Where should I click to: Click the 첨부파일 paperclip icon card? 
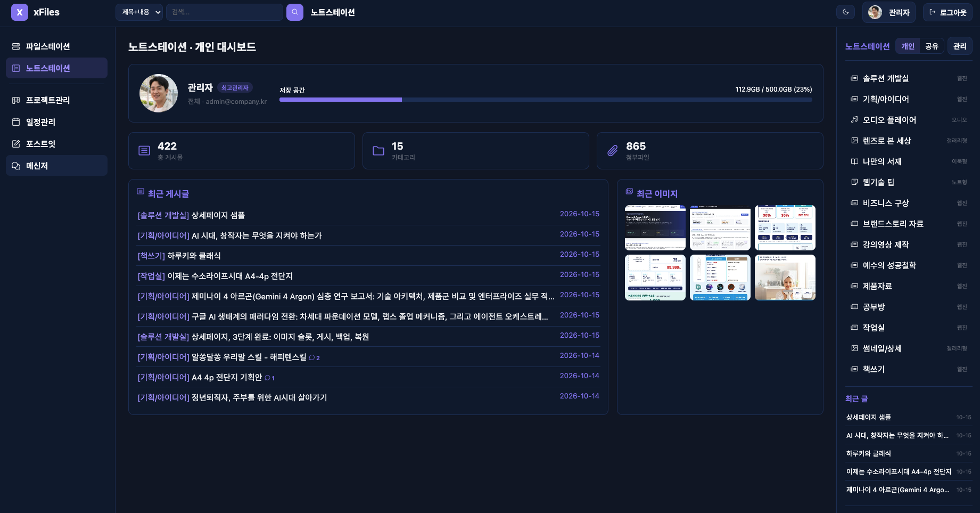point(613,151)
